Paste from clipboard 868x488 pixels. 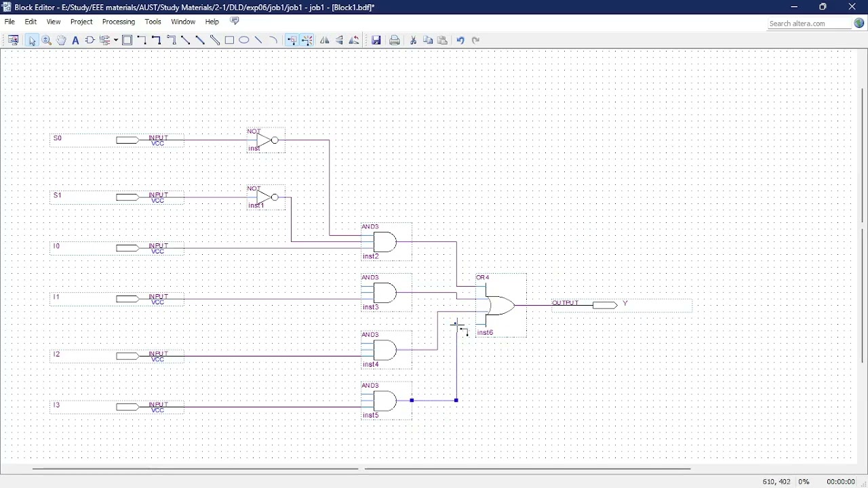pyautogui.click(x=442, y=40)
